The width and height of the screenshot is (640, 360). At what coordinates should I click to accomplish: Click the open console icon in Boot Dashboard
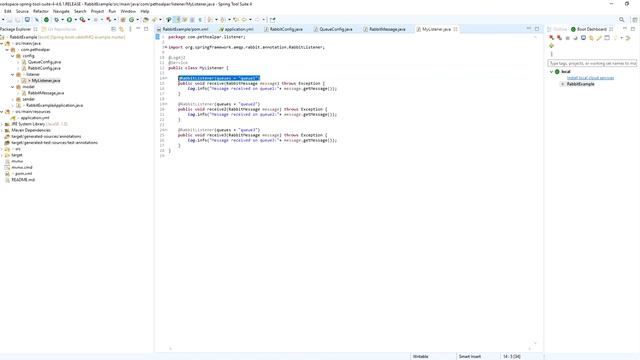[583, 38]
